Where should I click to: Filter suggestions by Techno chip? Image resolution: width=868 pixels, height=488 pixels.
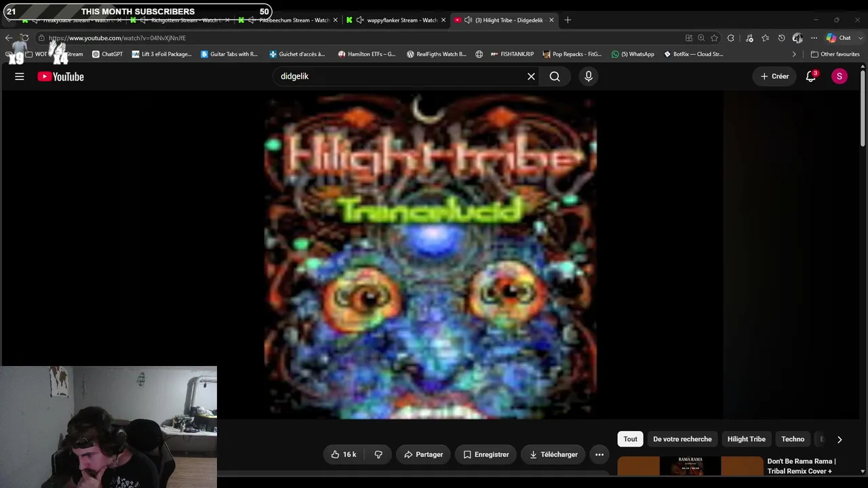[793, 439]
